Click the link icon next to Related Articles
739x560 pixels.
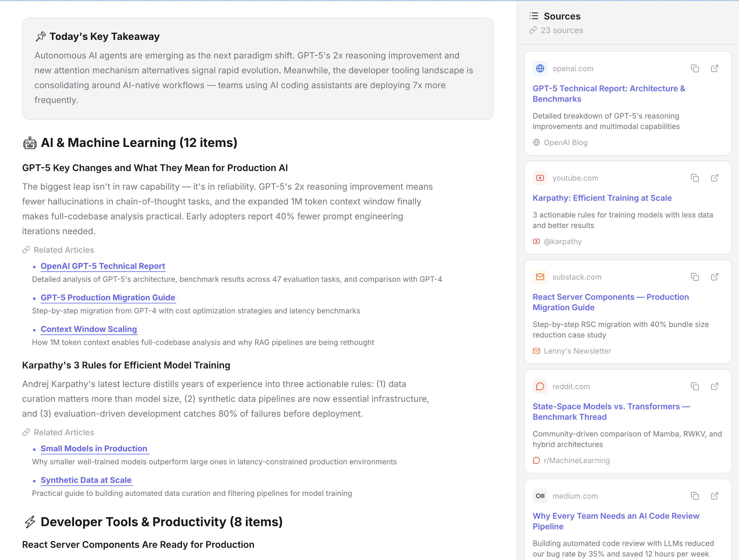pos(26,250)
